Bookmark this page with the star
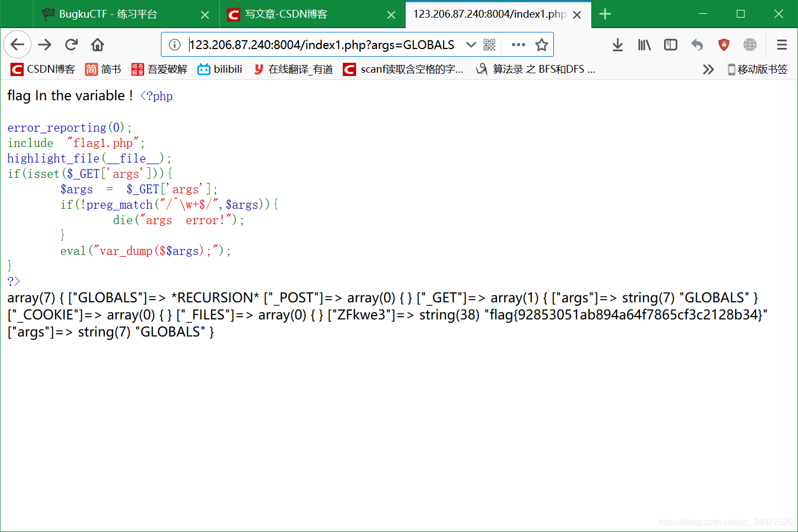 click(542, 45)
